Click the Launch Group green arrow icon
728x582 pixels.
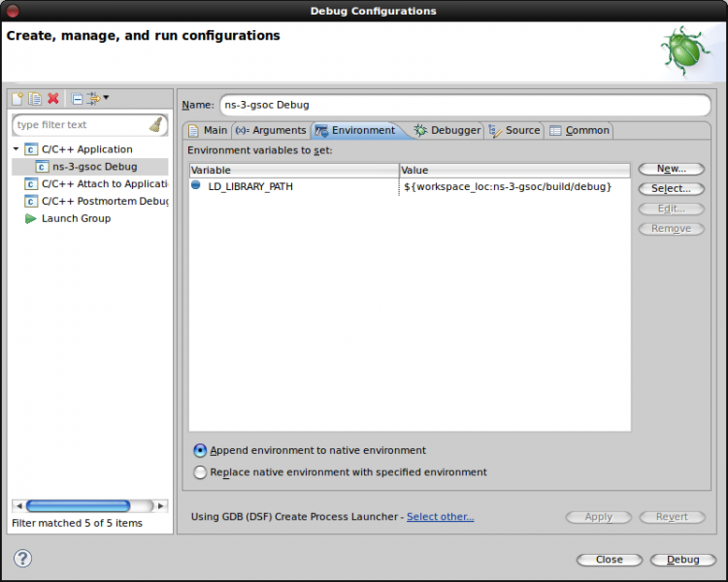tap(31, 218)
